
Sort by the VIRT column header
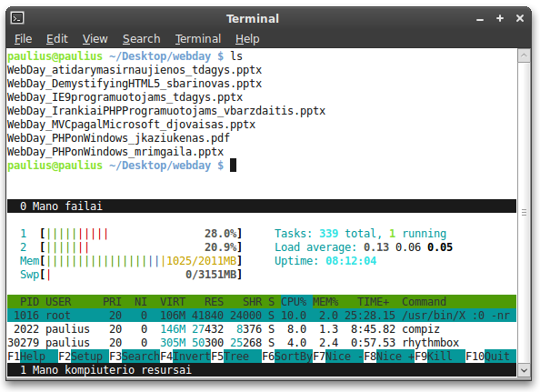173,302
